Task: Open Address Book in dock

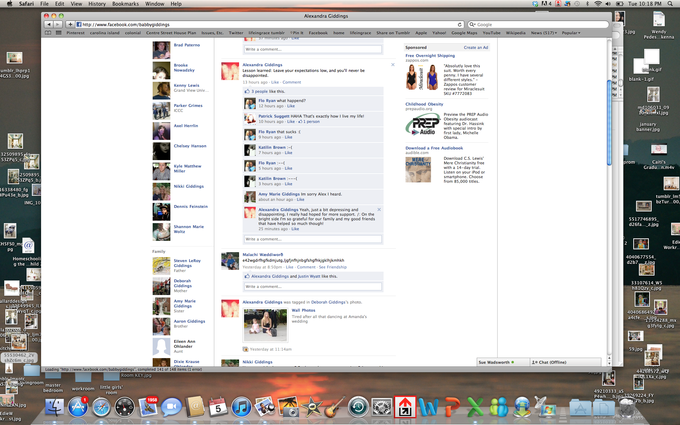Action: click(195, 407)
